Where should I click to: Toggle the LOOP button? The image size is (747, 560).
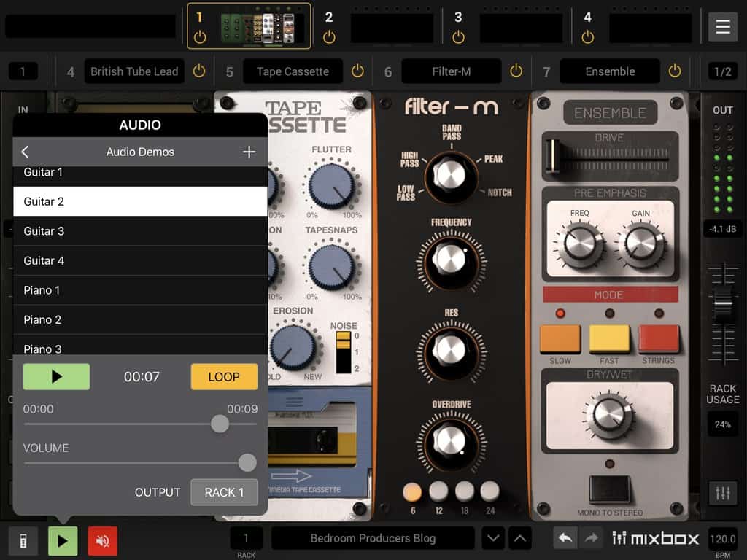224,377
